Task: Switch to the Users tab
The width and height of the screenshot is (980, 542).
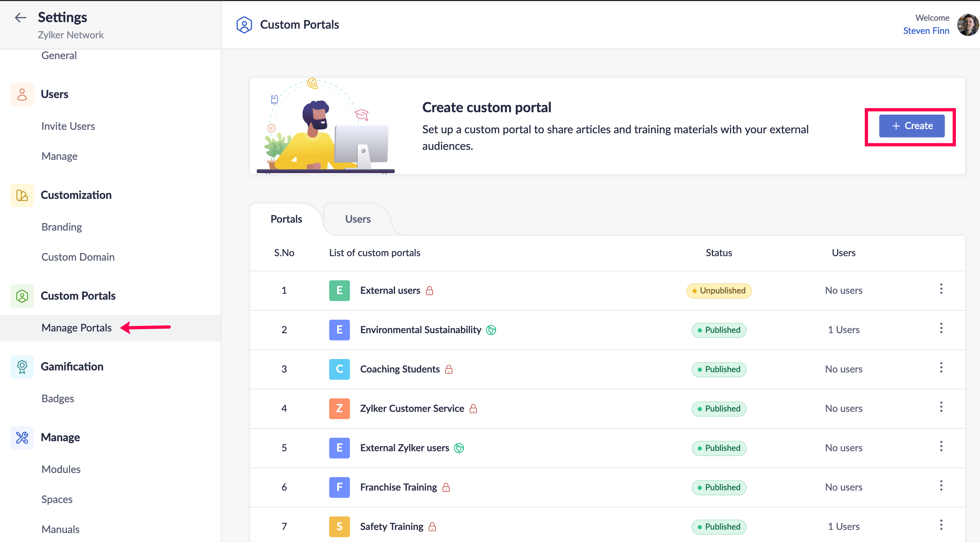Action: click(357, 219)
